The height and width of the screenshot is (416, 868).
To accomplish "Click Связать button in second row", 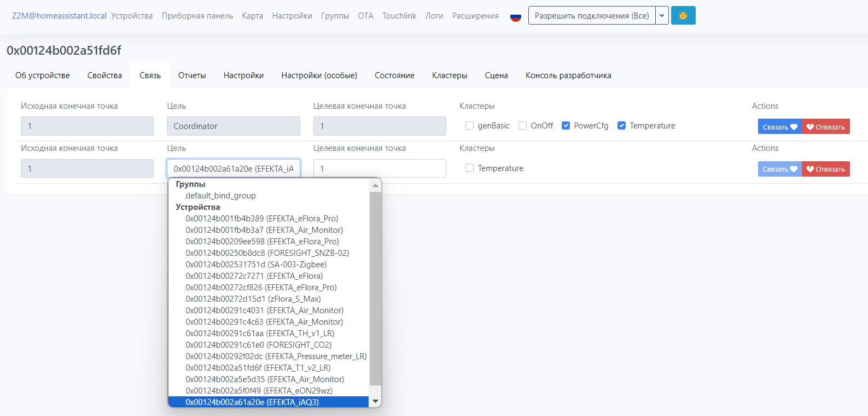I will (x=779, y=169).
